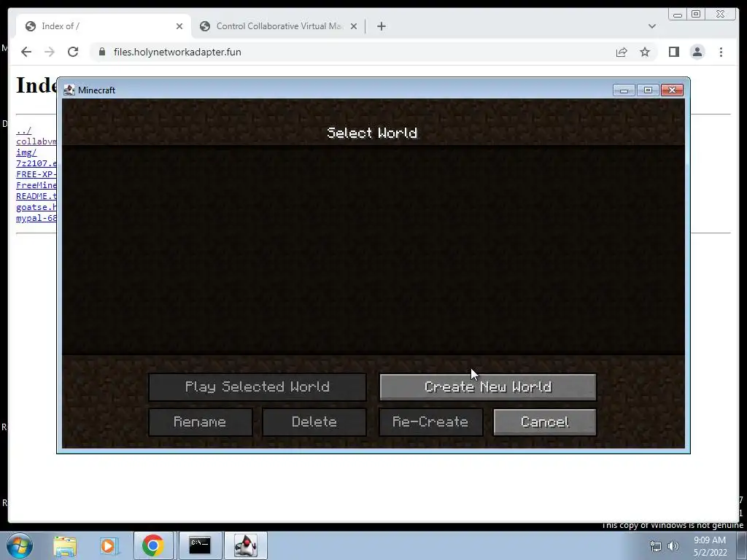Click the Delete world button
747x560 pixels.
point(314,422)
